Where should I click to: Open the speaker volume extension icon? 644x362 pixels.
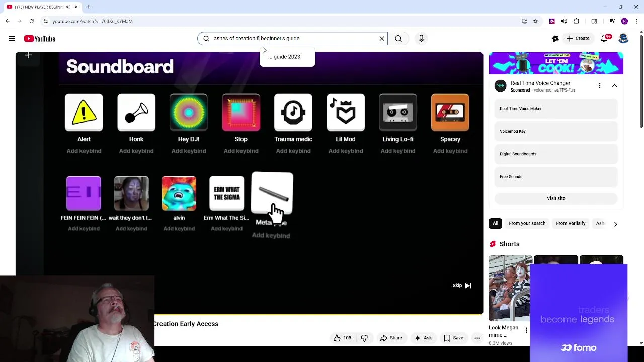click(564, 21)
